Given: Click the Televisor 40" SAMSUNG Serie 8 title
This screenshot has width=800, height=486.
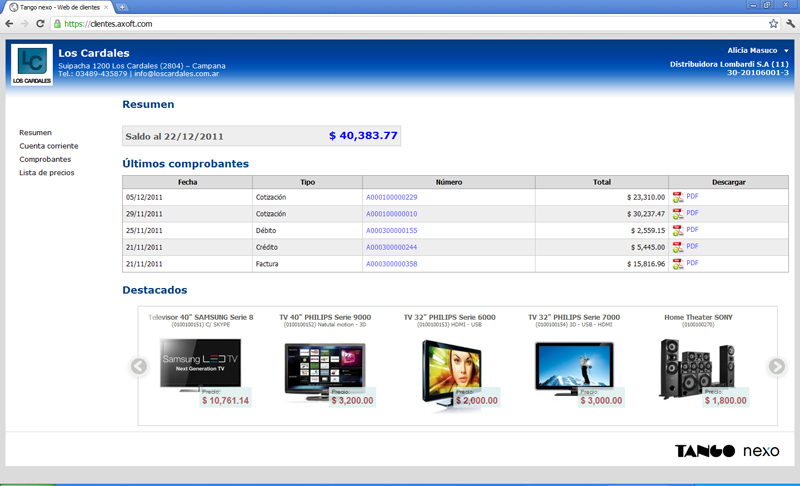Looking at the screenshot, I should 201,317.
